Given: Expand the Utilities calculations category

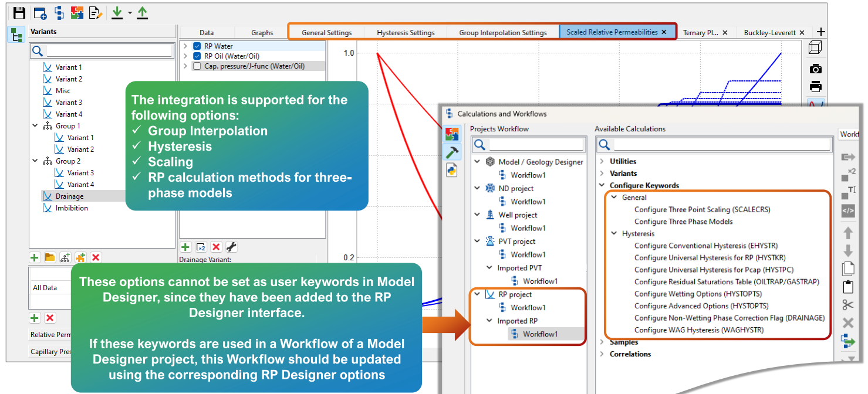Looking at the screenshot, I should tap(602, 161).
